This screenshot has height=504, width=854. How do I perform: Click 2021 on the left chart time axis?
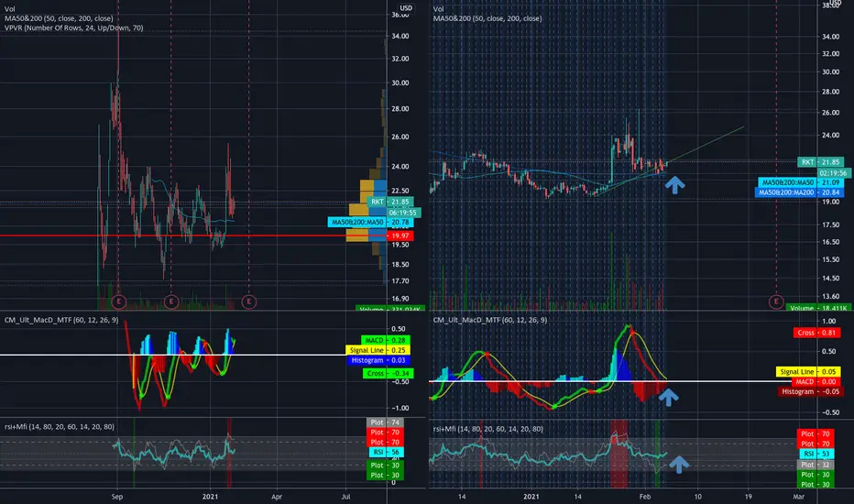[210, 497]
